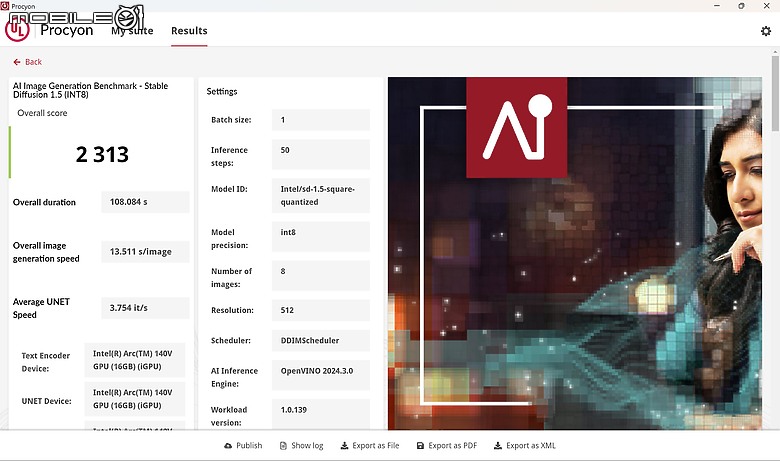Click the Show log button

pyautogui.click(x=301, y=446)
